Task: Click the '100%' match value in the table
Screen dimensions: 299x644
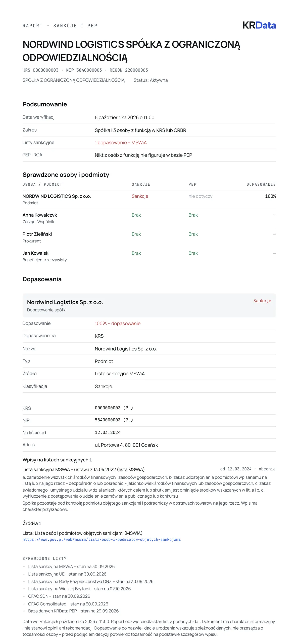Action: coord(270,196)
